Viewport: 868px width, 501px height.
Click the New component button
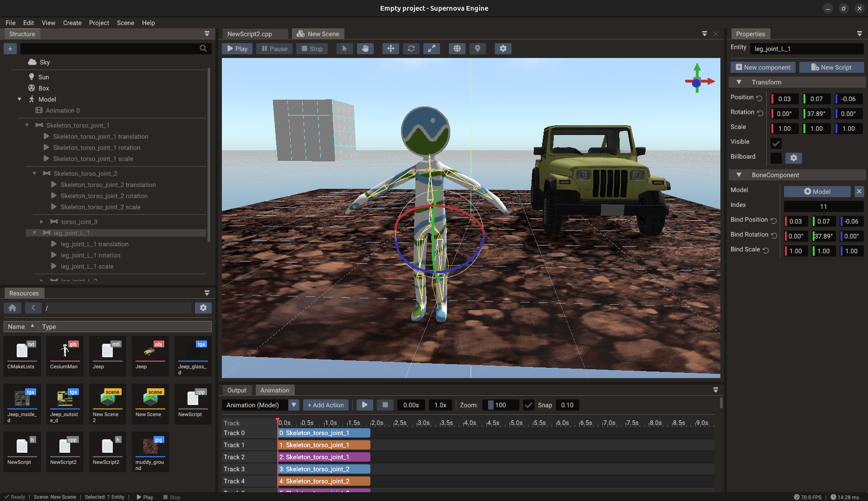click(762, 67)
